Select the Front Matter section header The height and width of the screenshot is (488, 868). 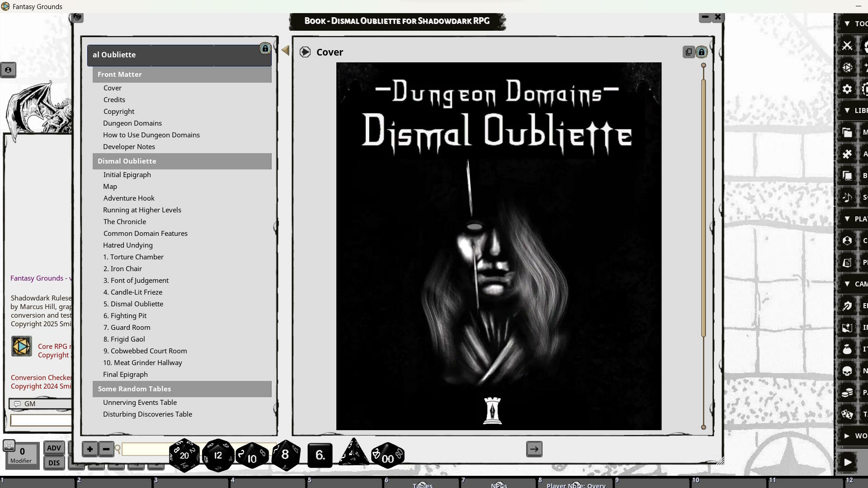click(182, 74)
